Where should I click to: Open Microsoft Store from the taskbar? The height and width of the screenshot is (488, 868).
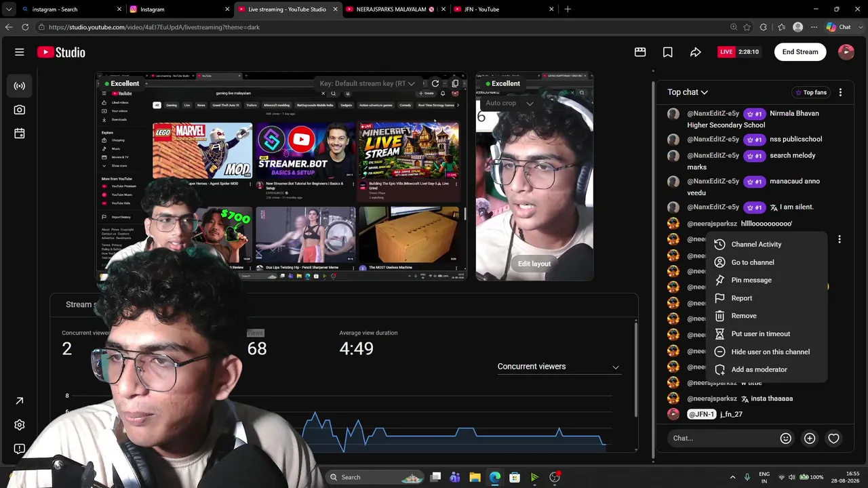pyautogui.click(x=515, y=477)
